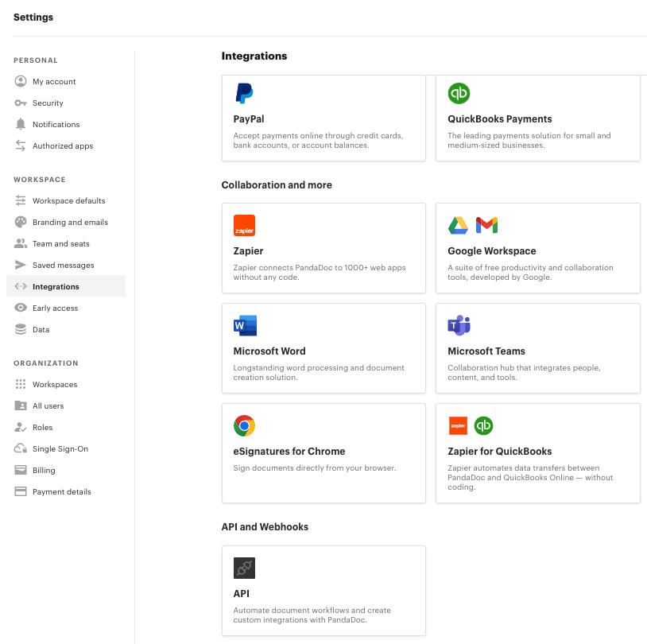Viewport: 647px width, 644px height.
Task: Open the PayPal integration card title
Action: 249,119
